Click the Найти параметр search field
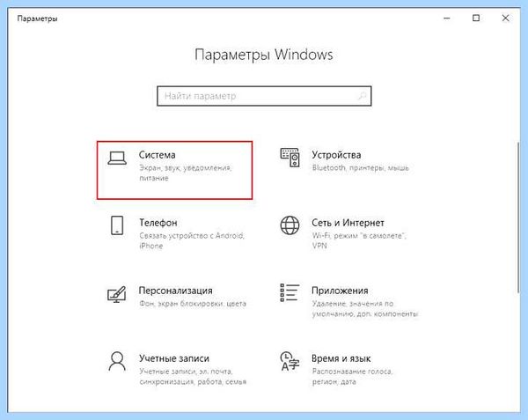The image size is (528, 420). coord(264,96)
